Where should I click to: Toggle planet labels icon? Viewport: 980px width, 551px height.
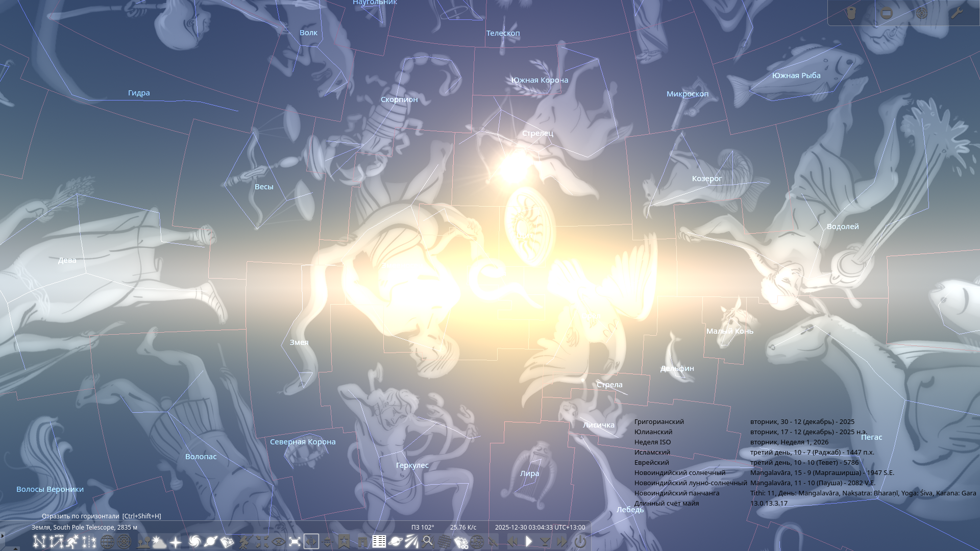click(210, 541)
